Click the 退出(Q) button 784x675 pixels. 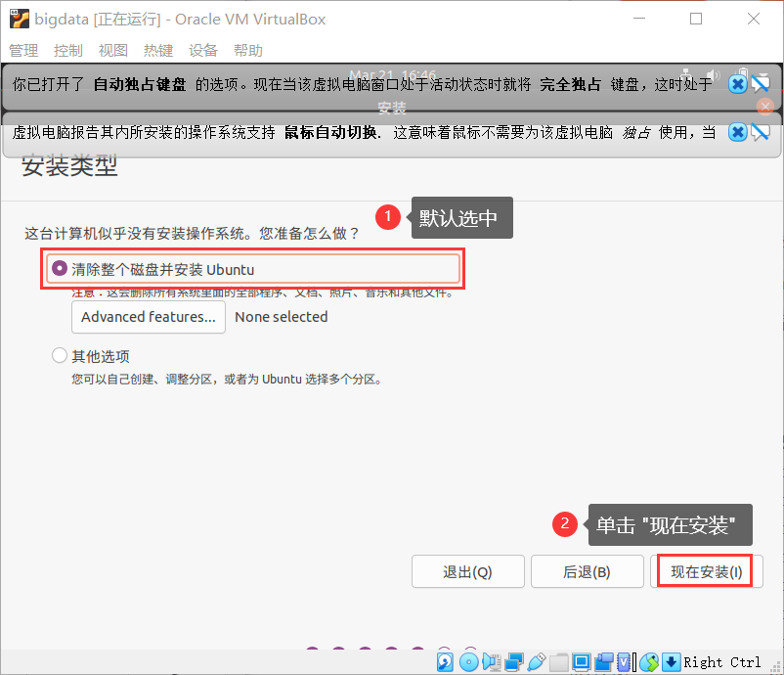click(467, 571)
